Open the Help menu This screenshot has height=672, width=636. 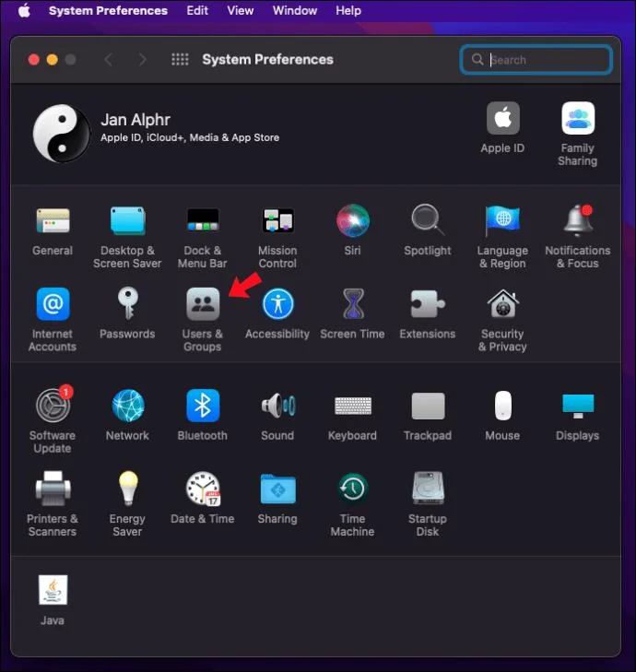348,10
